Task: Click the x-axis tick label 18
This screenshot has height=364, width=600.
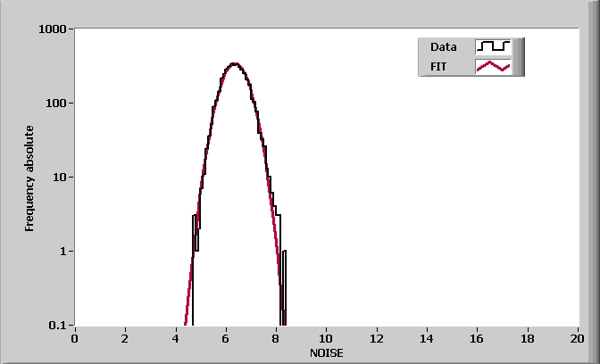Action: (528, 338)
